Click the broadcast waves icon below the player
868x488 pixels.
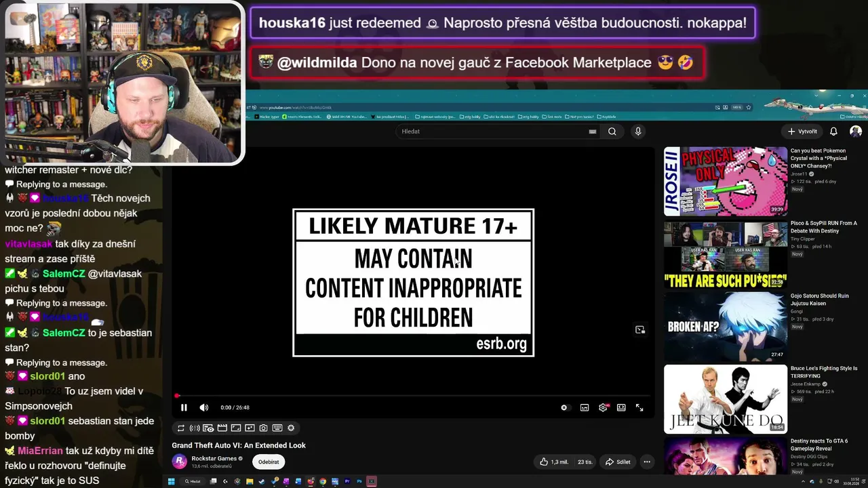click(x=195, y=428)
